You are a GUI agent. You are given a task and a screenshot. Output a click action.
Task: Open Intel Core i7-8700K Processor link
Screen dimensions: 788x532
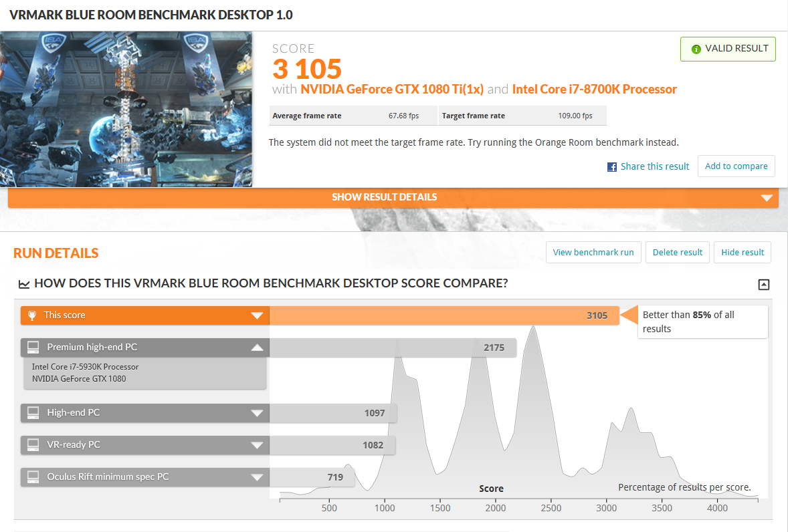(x=595, y=90)
